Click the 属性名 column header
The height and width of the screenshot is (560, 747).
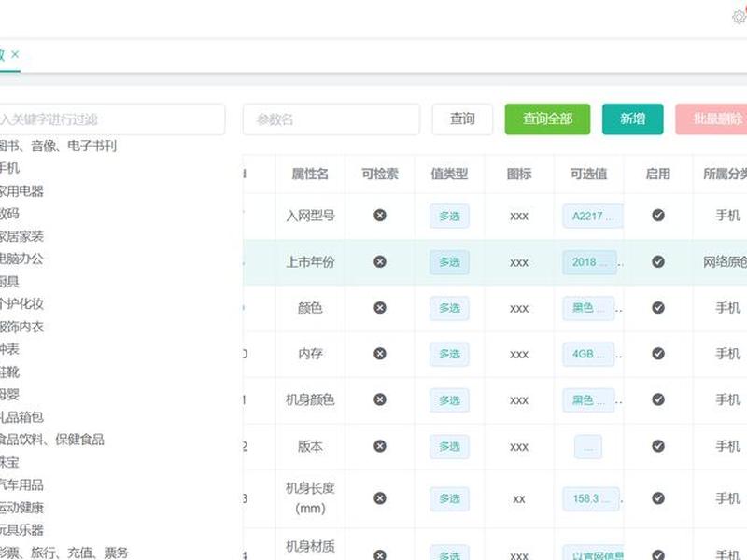(x=310, y=175)
